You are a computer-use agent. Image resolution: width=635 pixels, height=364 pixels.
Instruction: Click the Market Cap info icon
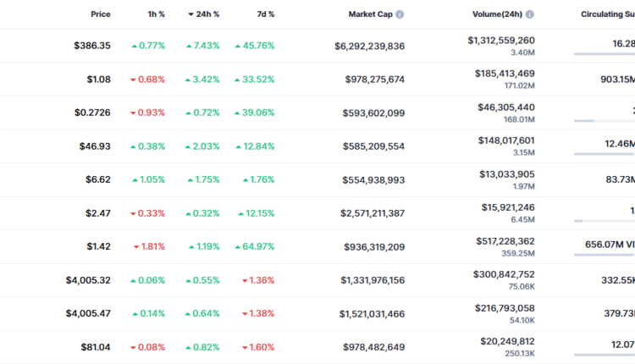coord(400,14)
